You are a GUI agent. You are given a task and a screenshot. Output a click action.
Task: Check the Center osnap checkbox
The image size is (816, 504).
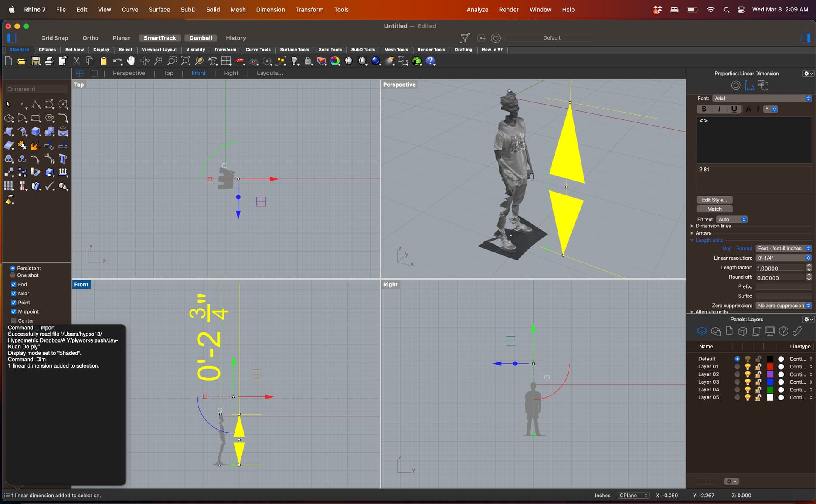[14, 320]
